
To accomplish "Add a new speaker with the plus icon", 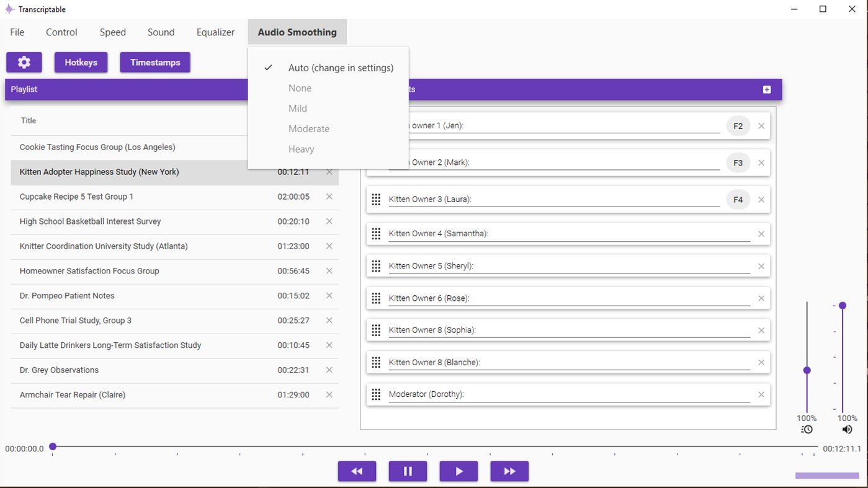I will (767, 89).
